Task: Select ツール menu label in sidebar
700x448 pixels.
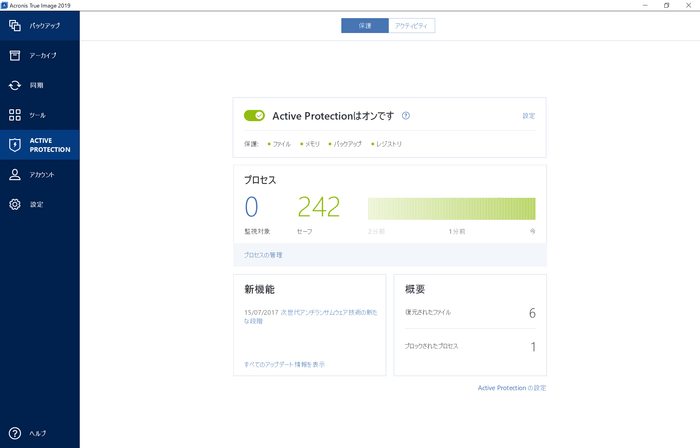Action: [x=38, y=115]
